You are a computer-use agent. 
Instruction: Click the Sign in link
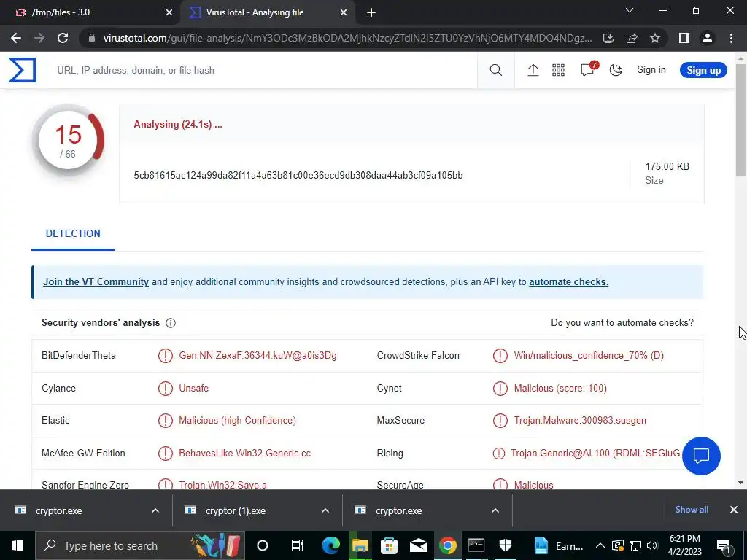(651, 69)
